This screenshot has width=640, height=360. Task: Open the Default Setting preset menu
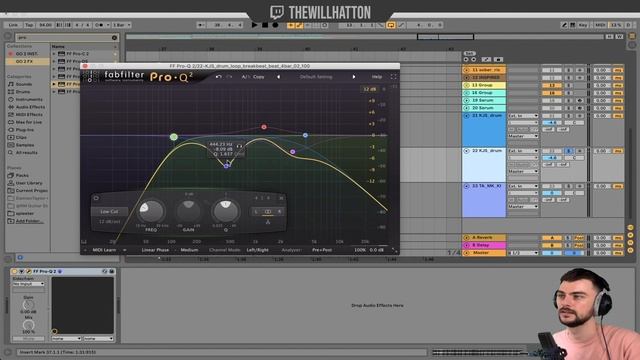[316, 77]
